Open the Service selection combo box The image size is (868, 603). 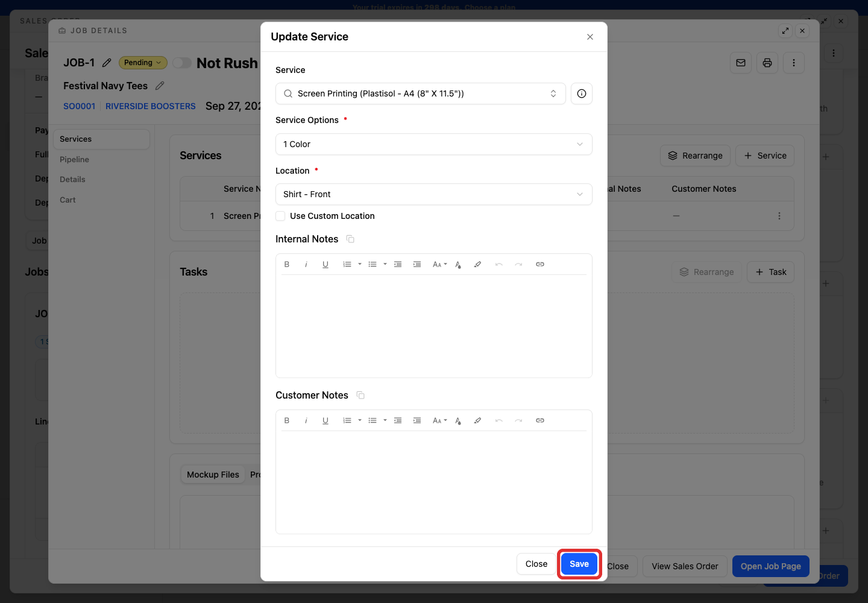(421, 93)
